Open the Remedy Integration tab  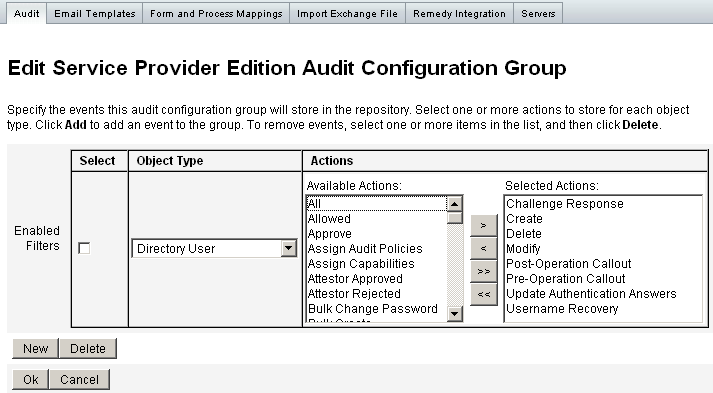459,14
